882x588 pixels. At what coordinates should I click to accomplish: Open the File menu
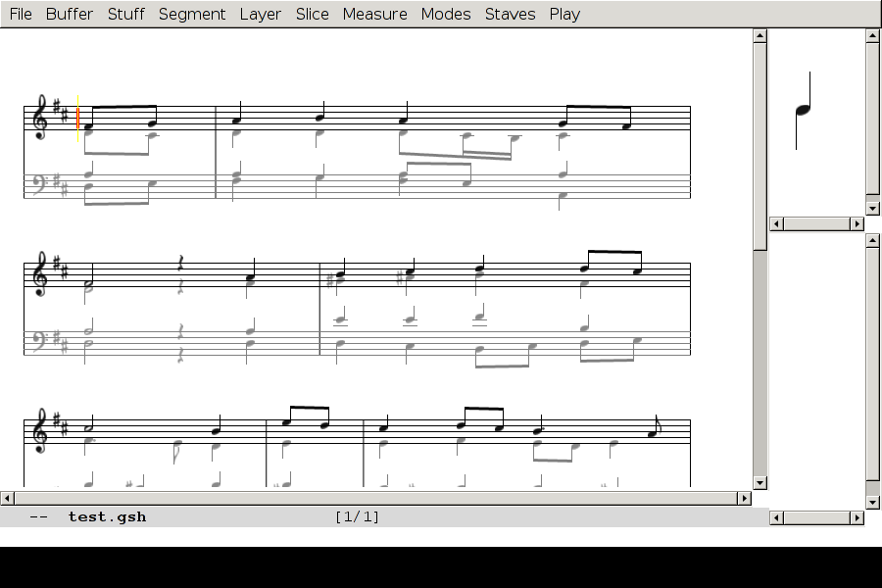point(21,14)
